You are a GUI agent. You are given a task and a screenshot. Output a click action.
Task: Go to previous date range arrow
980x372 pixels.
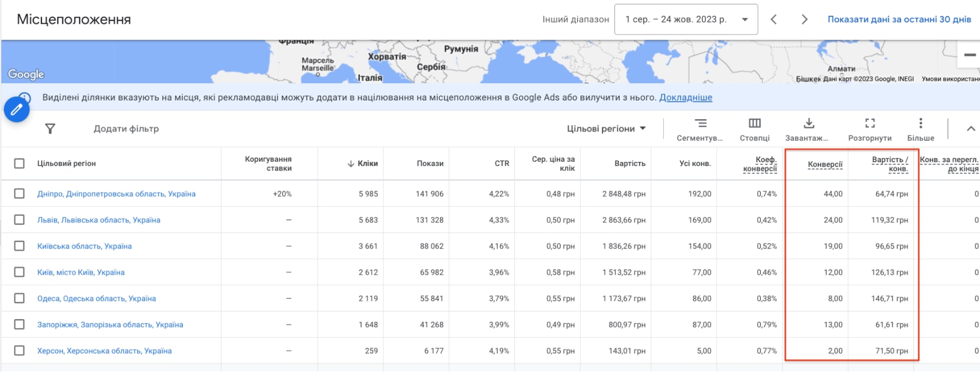coord(774,20)
